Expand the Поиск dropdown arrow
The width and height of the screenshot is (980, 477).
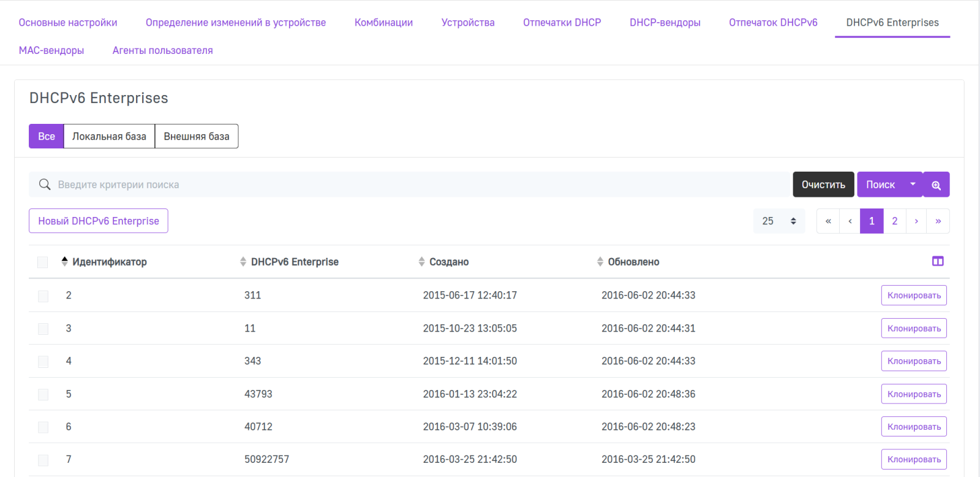click(913, 185)
